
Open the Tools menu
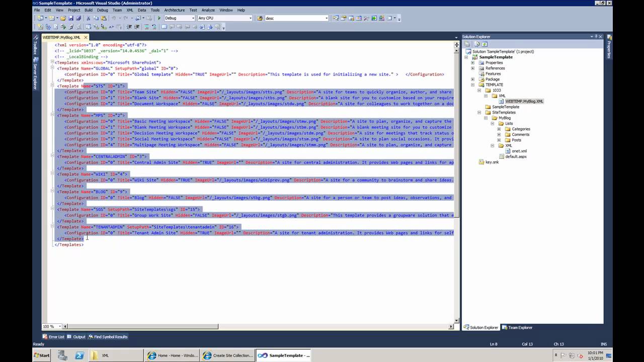click(155, 10)
